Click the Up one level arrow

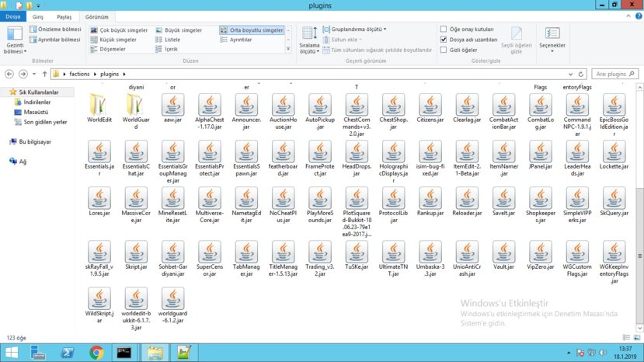pyautogui.click(x=44, y=74)
